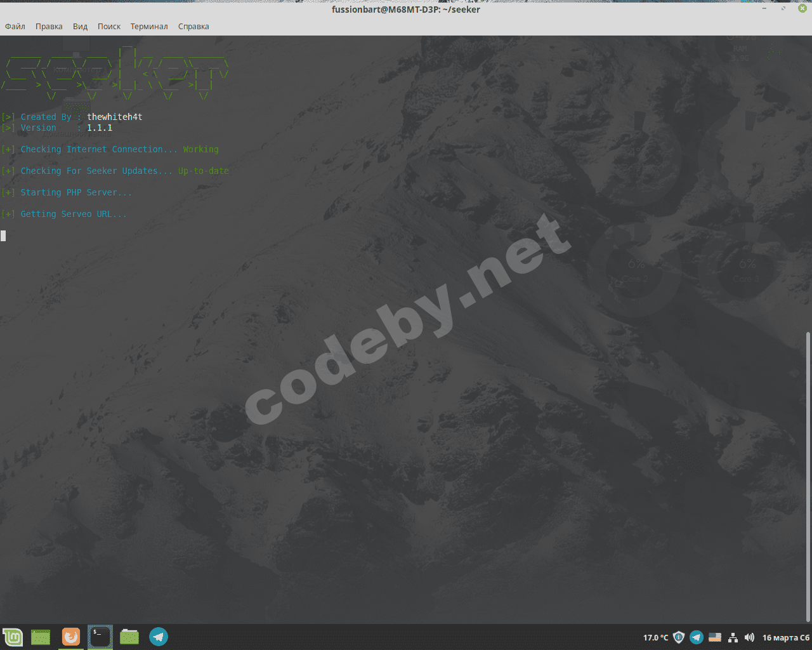The image size is (812, 650).
Task: Click the 'thewhiteh4t' author text
Action: pos(114,117)
